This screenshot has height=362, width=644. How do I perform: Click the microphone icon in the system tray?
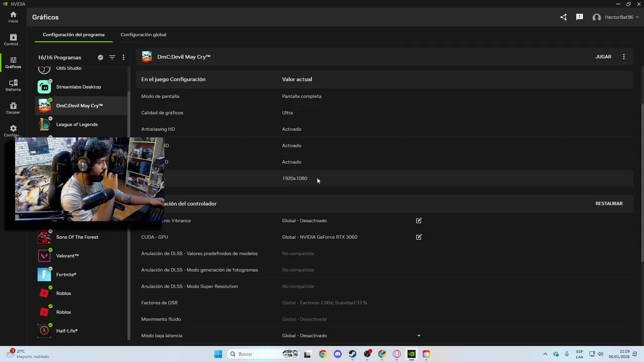point(567,354)
